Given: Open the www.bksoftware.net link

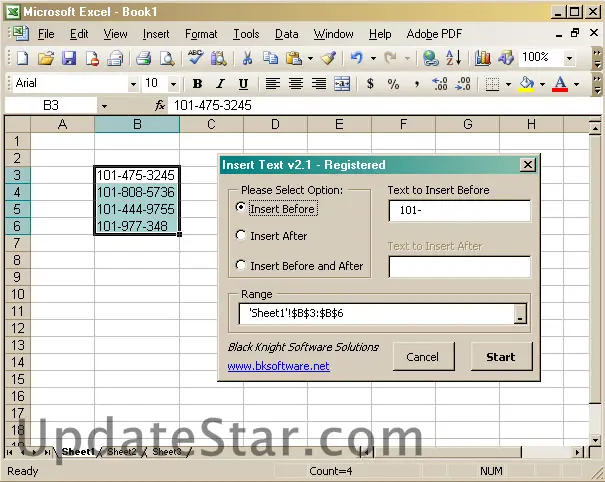Looking at the screenshot, I should pyautogui.click(x=278, y=366).
